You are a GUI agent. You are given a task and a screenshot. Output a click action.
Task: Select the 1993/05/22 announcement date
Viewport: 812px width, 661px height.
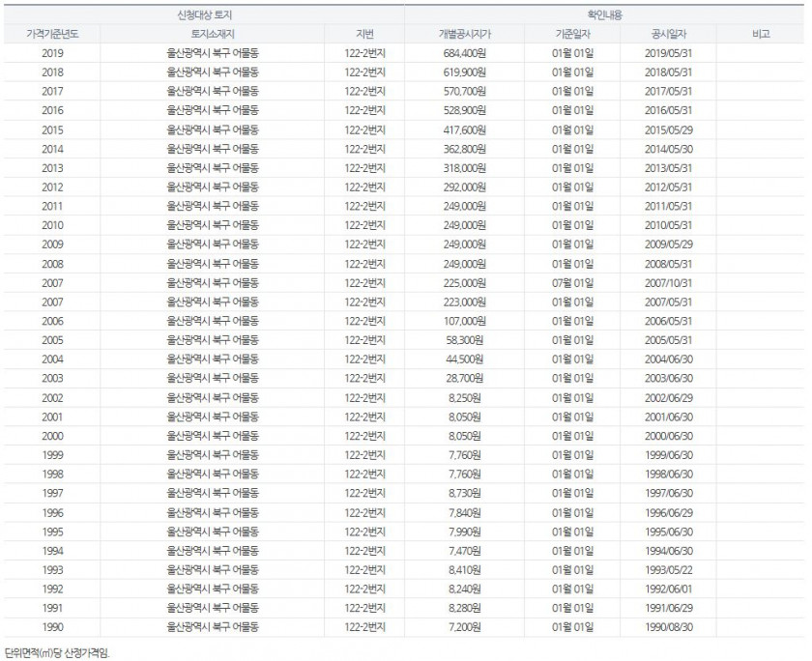point(669,570)
